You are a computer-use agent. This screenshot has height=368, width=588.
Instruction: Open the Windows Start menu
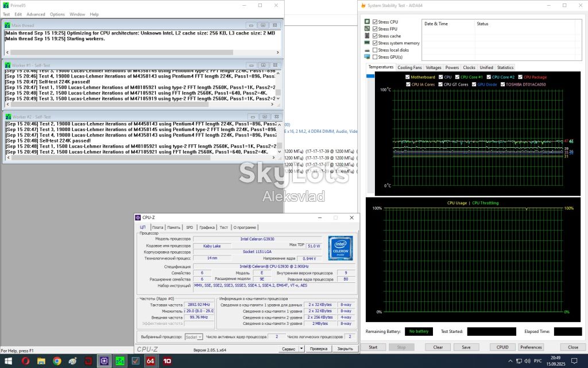click(x=7, y=361)
